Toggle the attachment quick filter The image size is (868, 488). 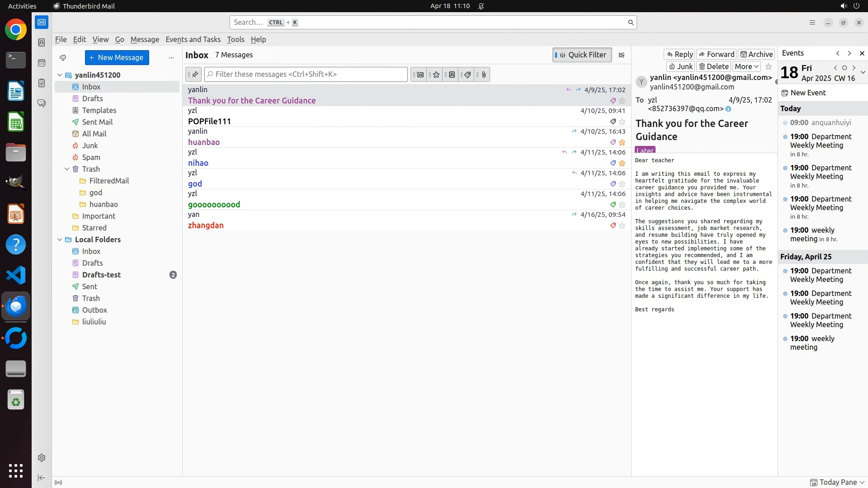tap(484, 75)
